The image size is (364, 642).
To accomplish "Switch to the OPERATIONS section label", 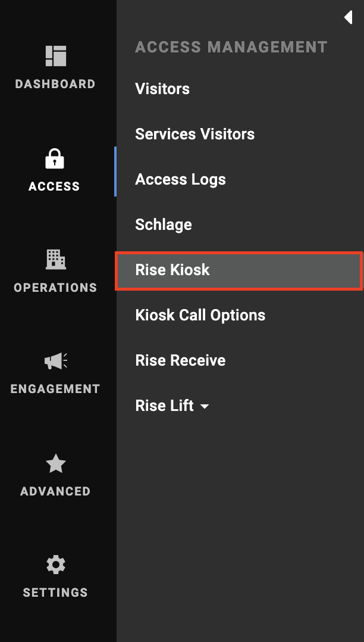I will pyautogui.click(x=55, y=288).
